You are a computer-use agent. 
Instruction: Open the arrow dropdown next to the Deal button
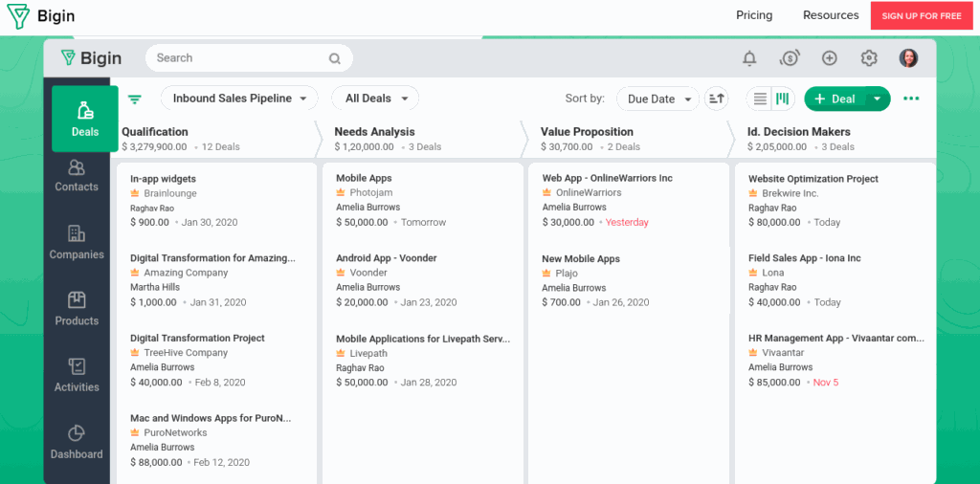878,99
